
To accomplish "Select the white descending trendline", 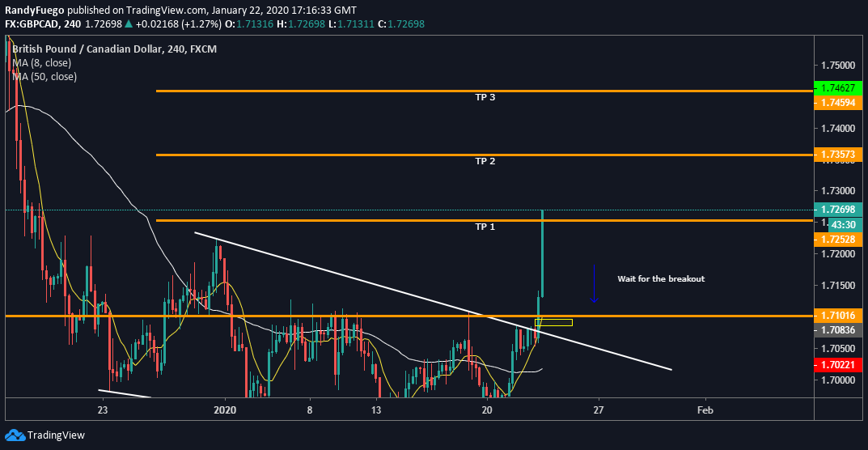I will [433, 301].
